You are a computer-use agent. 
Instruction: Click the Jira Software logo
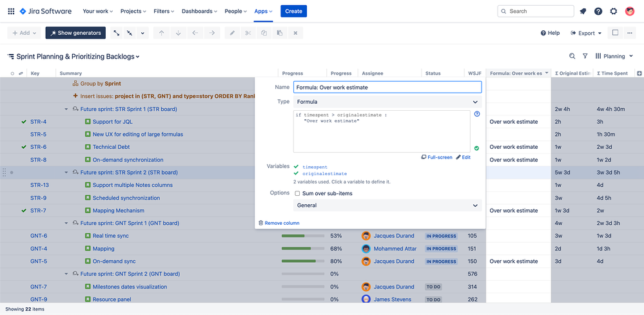point(46,12)
